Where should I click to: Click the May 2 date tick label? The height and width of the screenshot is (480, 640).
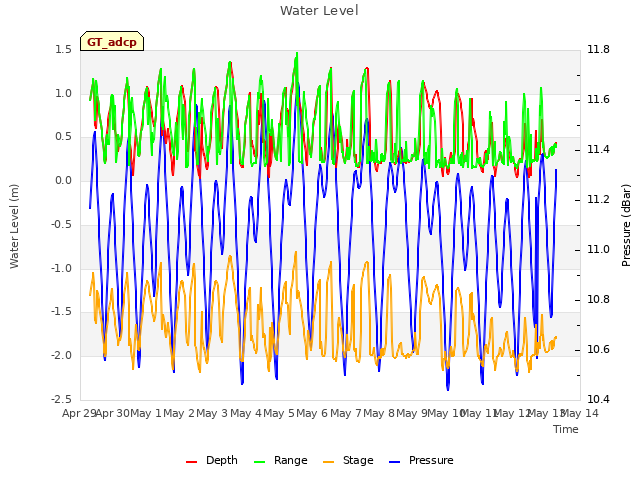[x=179, y=413]
